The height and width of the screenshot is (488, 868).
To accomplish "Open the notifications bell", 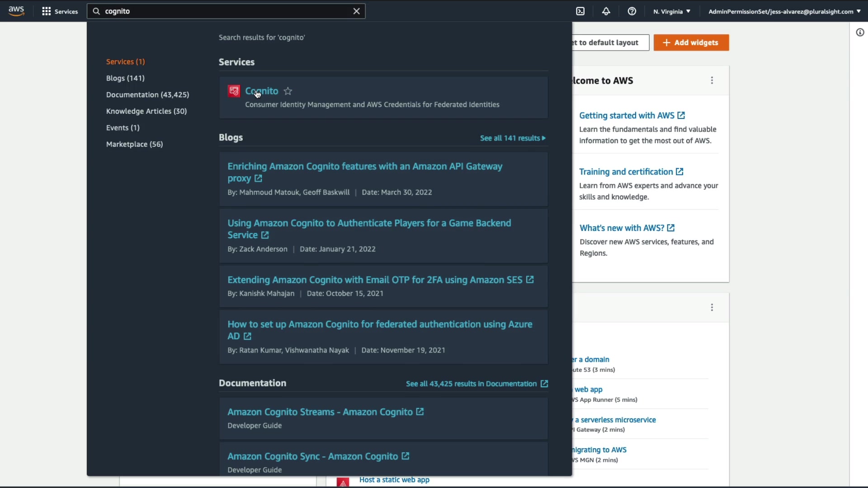I will 606,11.
